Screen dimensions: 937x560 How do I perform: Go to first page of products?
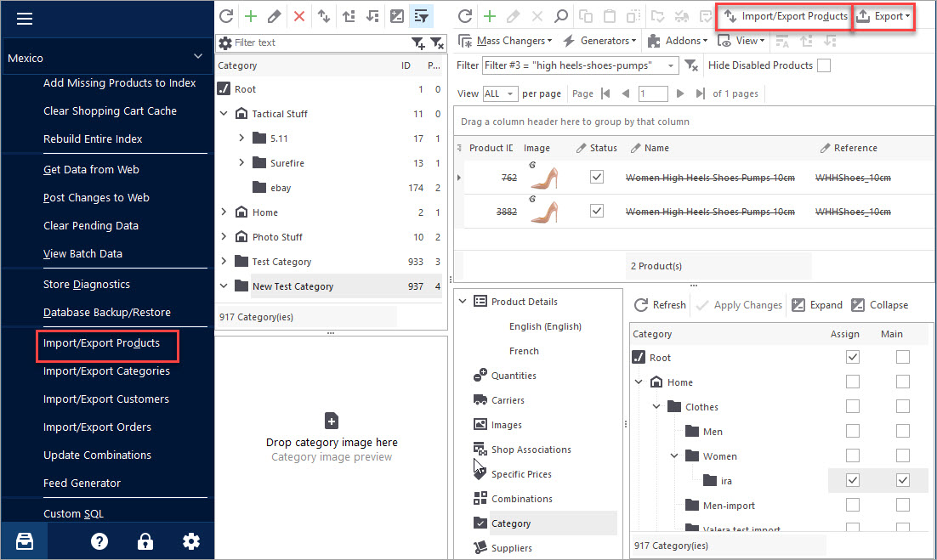(606, 93)
